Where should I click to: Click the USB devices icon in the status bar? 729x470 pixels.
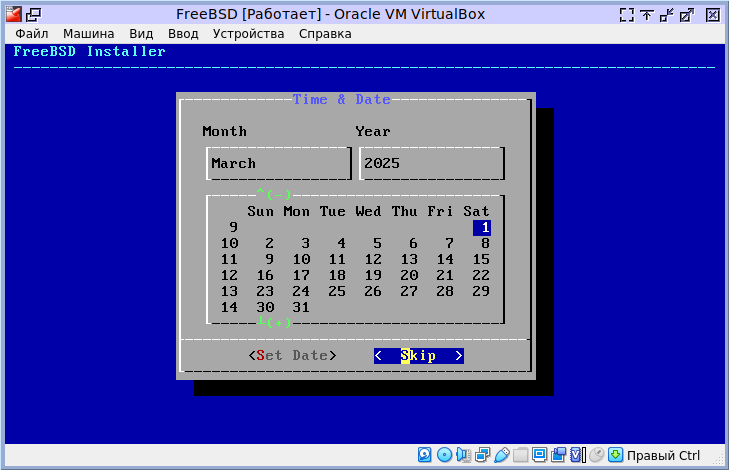[502, 455]
